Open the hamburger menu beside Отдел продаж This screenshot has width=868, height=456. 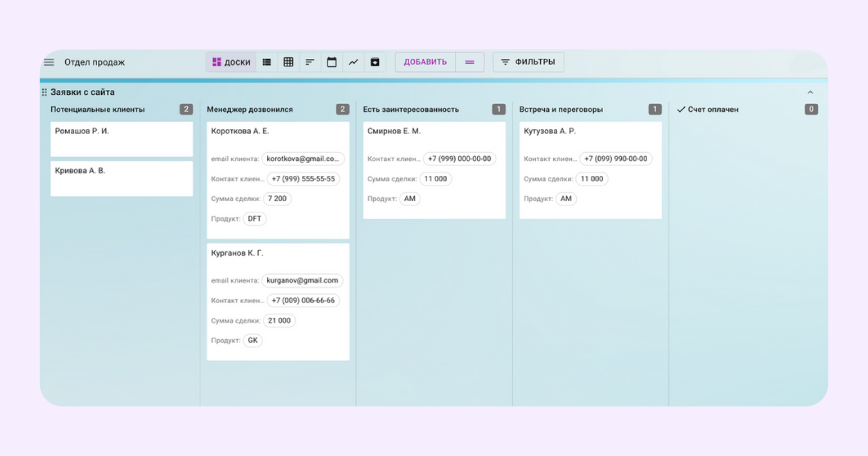click(49, 62)
